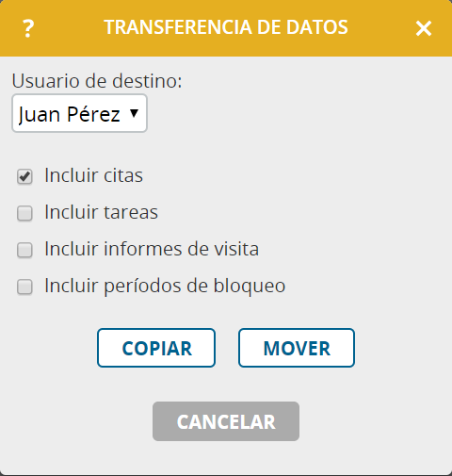Uncheck the Incluir citas checkbox

point(24,176)
